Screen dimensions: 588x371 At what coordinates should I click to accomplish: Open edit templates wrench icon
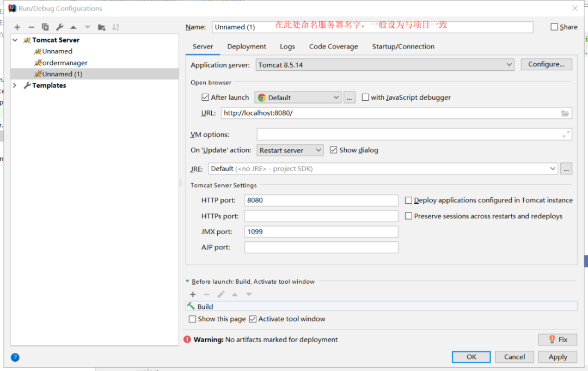coord(59,27)
